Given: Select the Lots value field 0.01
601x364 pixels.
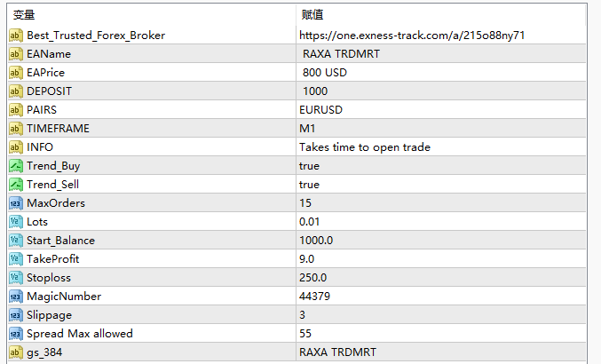Looking at the screenshot, I should click(311, 222).
